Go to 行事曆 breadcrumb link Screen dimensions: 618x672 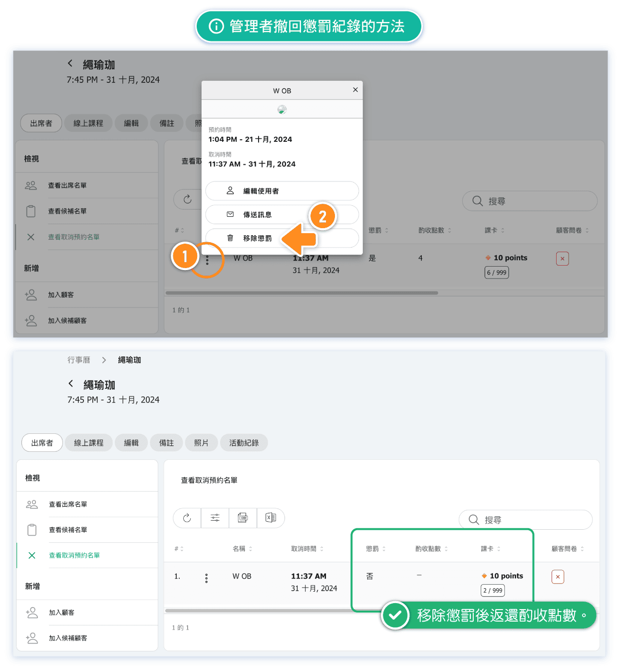pyautogui.click(x=79, y=360)
